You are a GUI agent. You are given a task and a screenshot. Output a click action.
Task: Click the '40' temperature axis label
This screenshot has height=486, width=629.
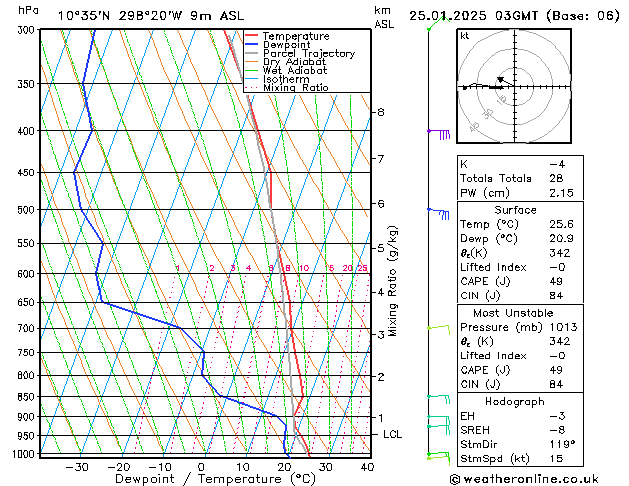(367, 468)
